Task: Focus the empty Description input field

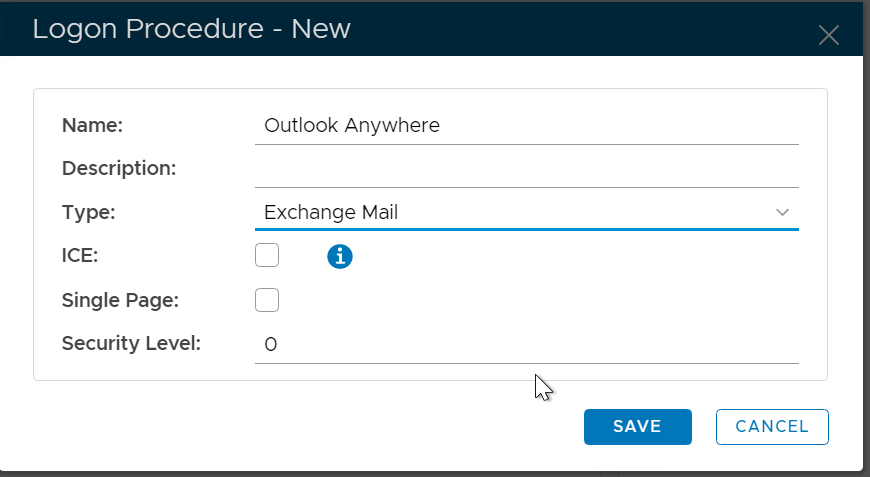Action: pyautogui.click(x=526, y=169)
